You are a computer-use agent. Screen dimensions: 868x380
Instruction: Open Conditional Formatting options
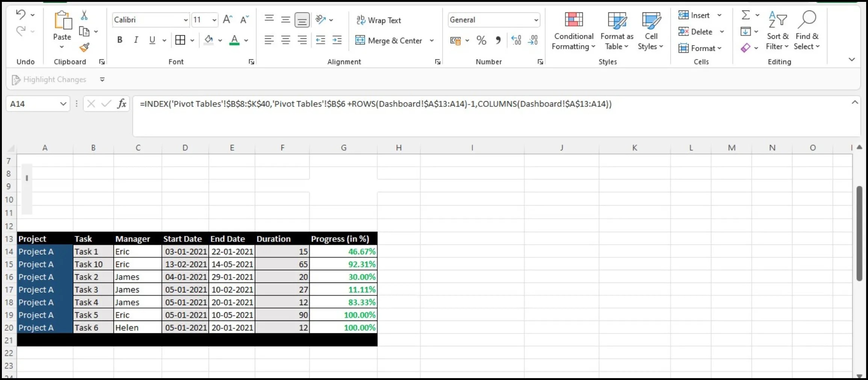(573, 30)
